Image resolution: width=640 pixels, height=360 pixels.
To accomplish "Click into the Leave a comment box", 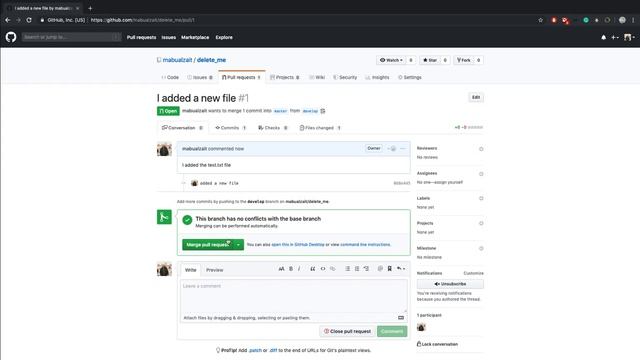I will [294, 296].
